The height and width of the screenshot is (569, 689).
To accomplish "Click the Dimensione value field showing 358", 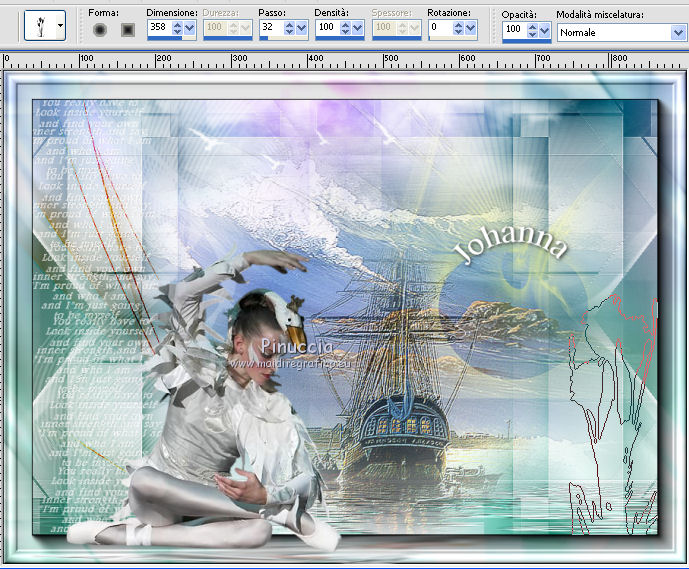I will (160, 27).
